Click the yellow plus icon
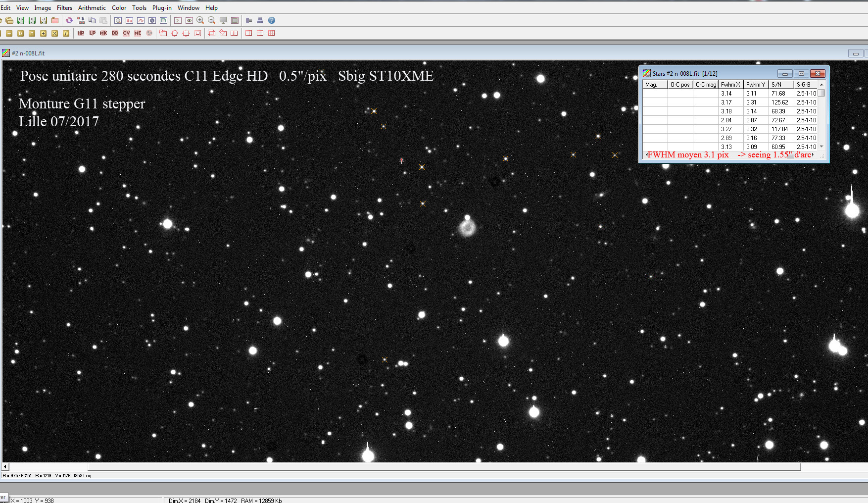868x503 pixels. pos(44,33)
